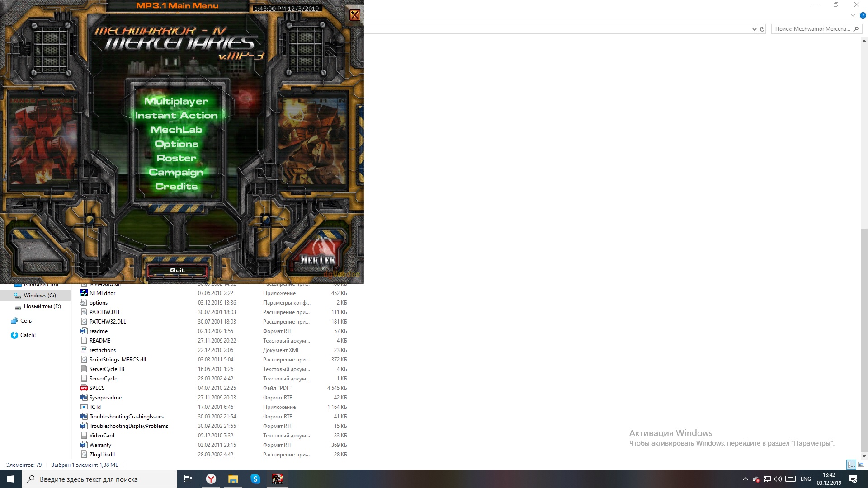Screen dimensions: 868x488
Task: Open the SPECS PDF file
Action: pyautogui.click(x=97, y=388)
